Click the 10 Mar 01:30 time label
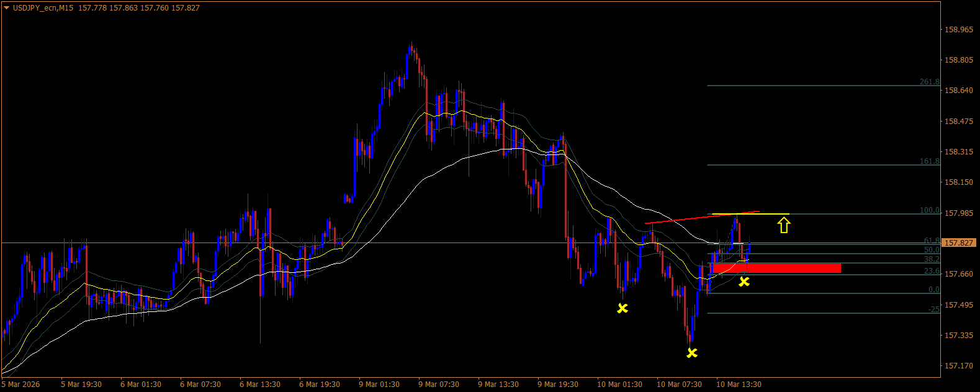 619,385
